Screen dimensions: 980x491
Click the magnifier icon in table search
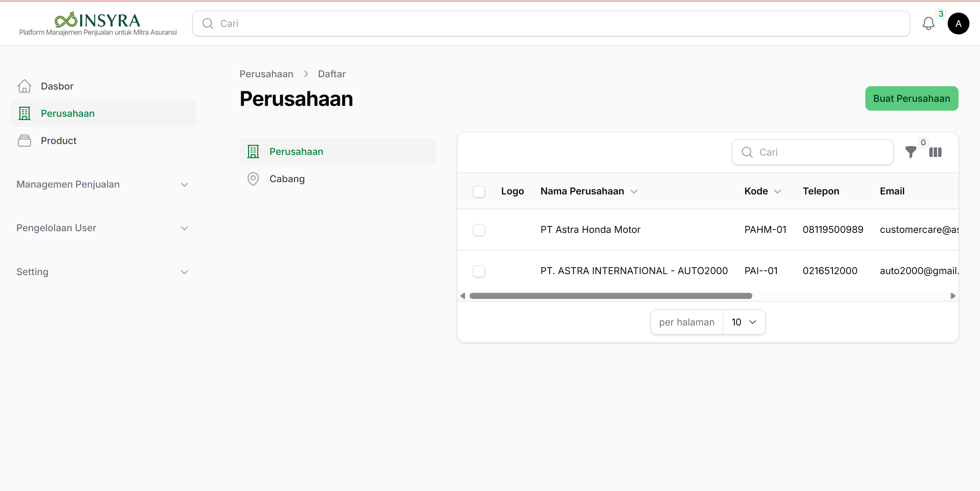click(x=747, y=152)
